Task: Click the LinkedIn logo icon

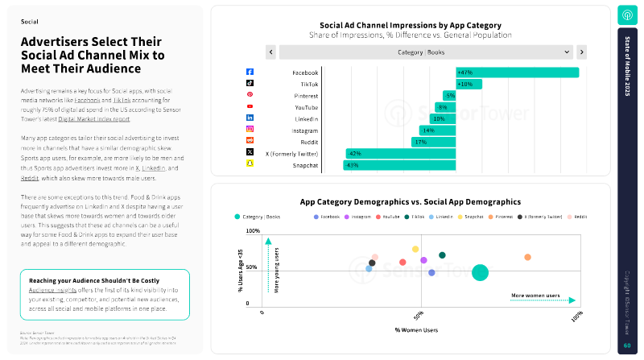Action: tap(250, 118)
